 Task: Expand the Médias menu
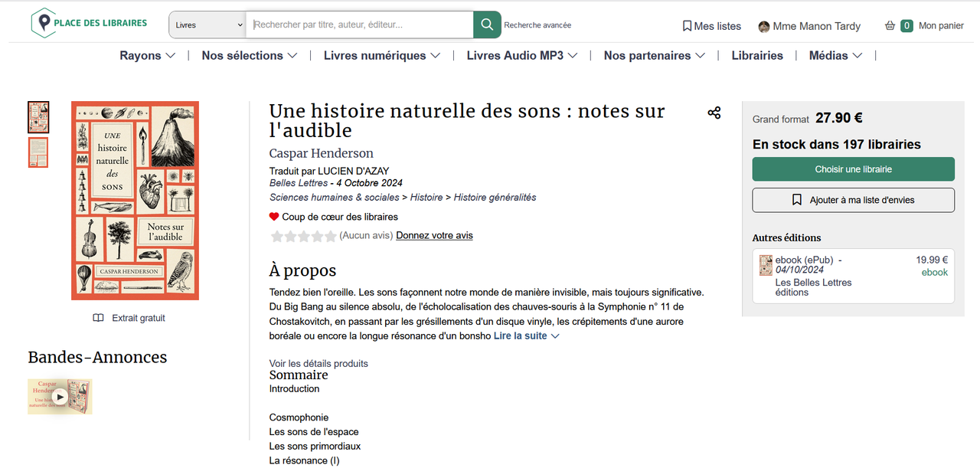pyautogui.click(x=836, y=55)
